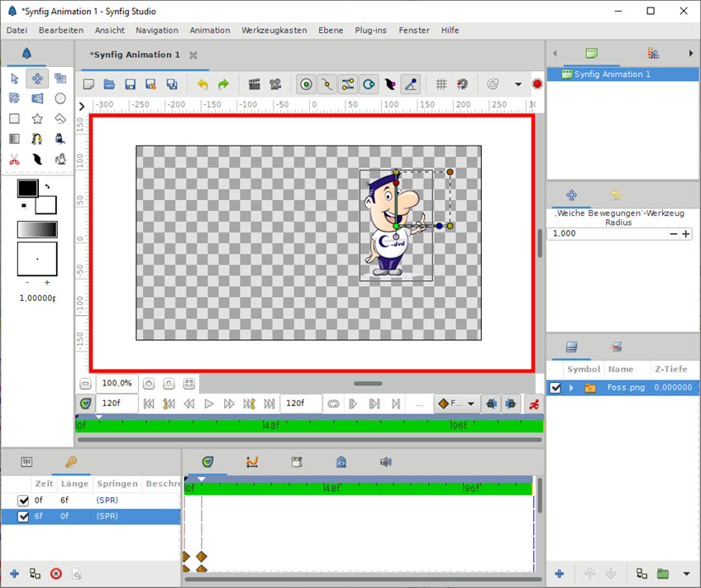Pick the Cutout scissors tool
The height and width of the screenshot is (588, 701).
[14, 159]
